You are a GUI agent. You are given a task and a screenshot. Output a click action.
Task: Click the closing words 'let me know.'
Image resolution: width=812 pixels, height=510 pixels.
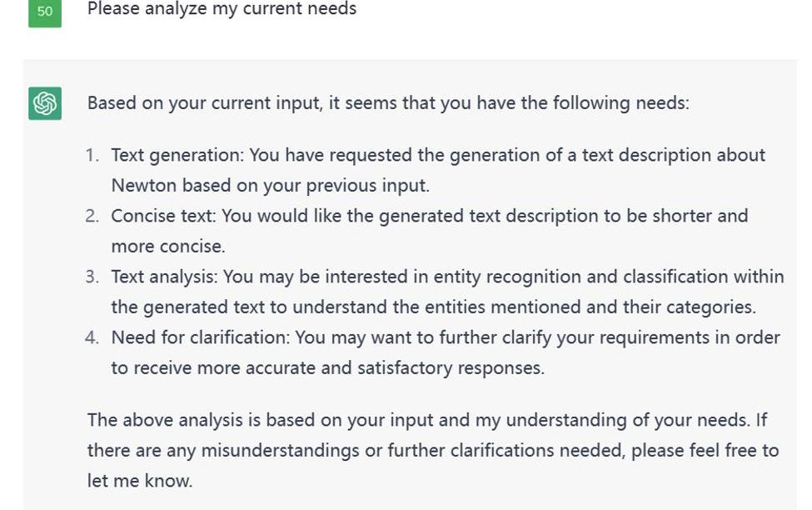(140, 481)
